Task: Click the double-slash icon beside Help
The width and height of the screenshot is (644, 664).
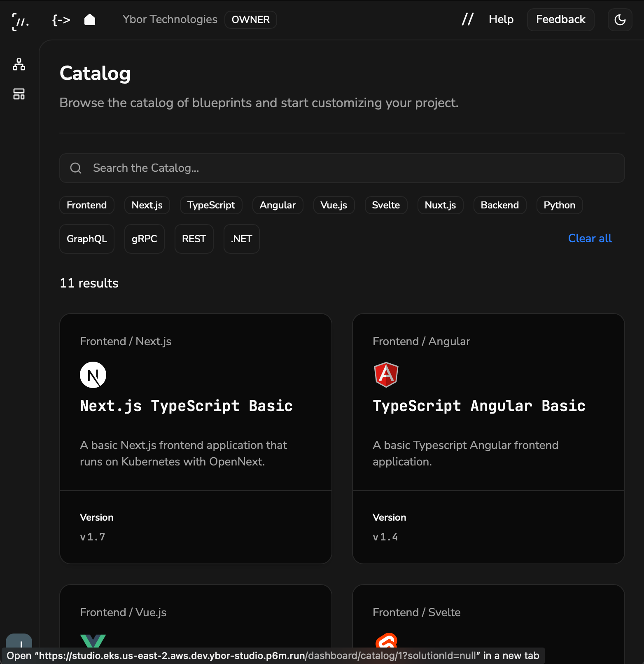Action: (468, 19)
